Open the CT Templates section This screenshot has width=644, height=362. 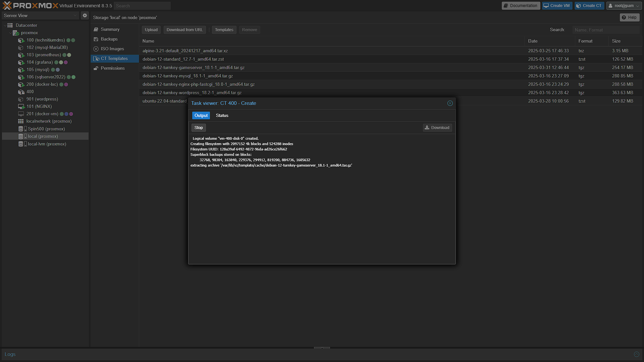coord(115,59)
